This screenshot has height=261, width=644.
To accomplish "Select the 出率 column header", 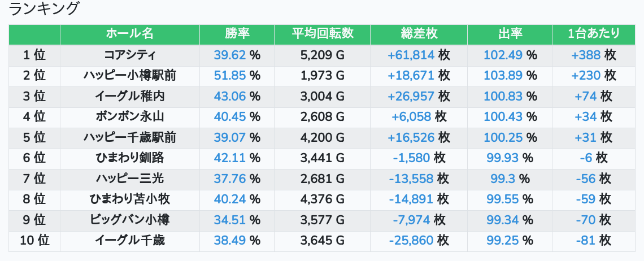I will [x=510, y=34].
